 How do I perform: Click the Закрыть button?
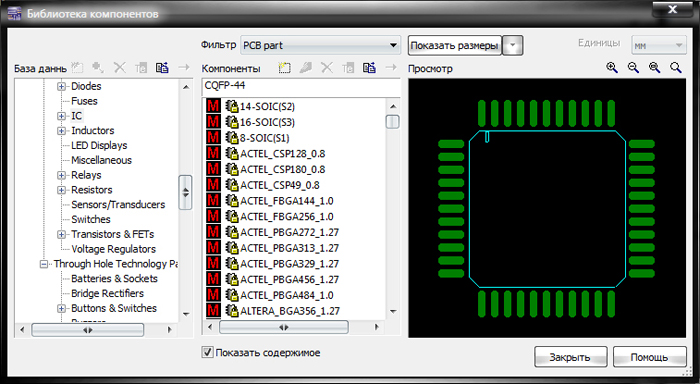click(570, 357)
